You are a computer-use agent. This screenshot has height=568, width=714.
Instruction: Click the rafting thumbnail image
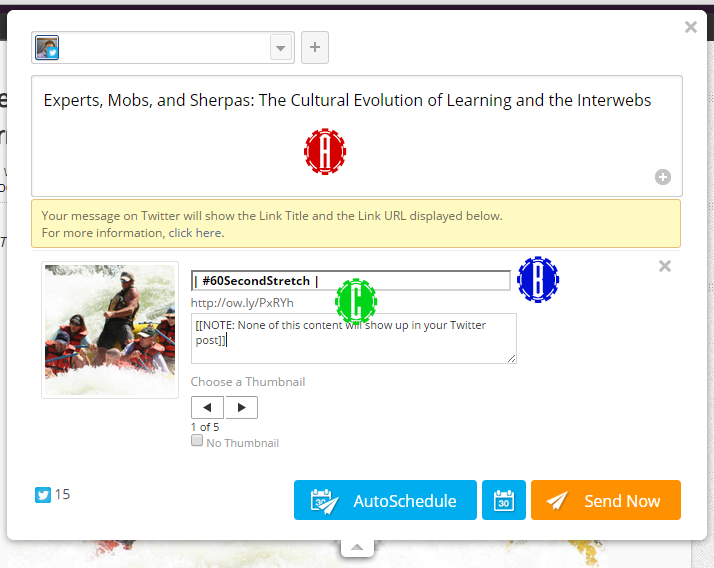110,330
